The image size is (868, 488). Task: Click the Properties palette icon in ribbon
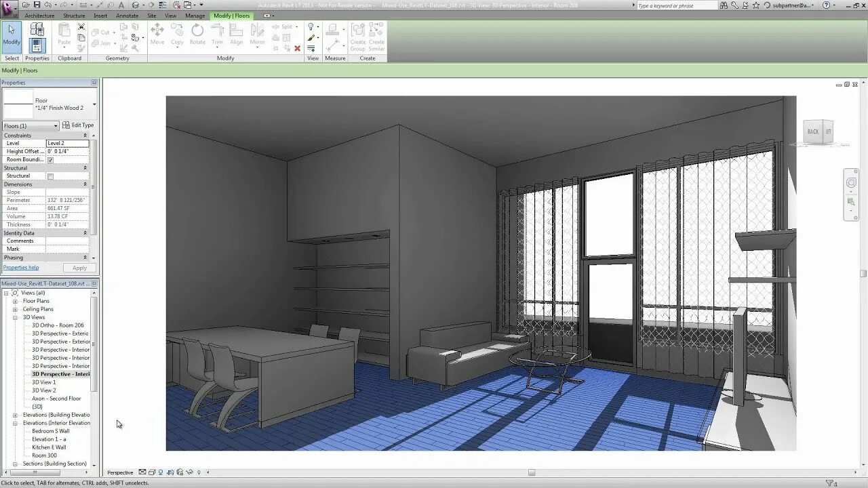click(x=37, y=45)
